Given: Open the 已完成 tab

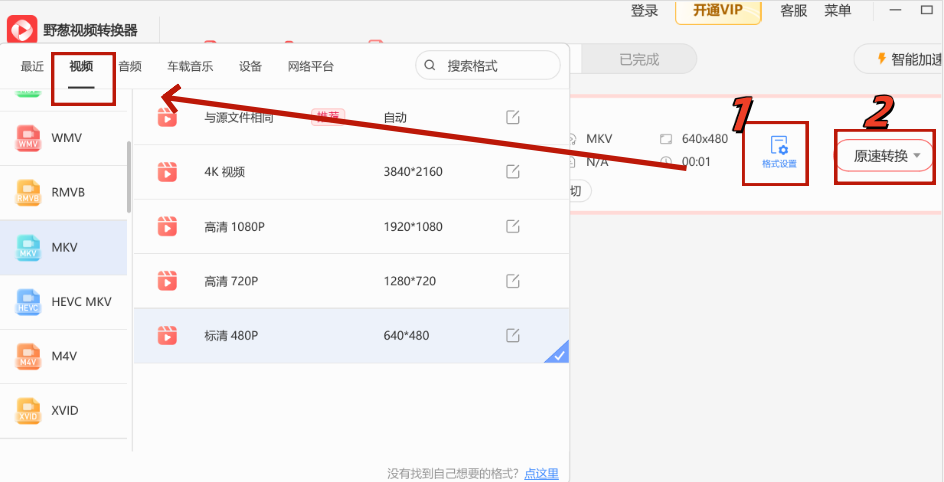Looking at the screenshot, I should coord(639,60).
